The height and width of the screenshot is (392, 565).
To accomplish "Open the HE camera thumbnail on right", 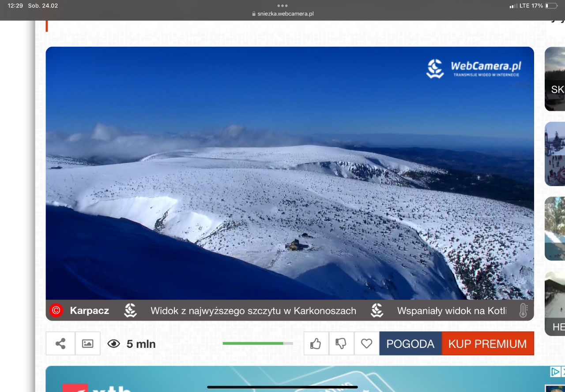I will click(x=555, y=304).
